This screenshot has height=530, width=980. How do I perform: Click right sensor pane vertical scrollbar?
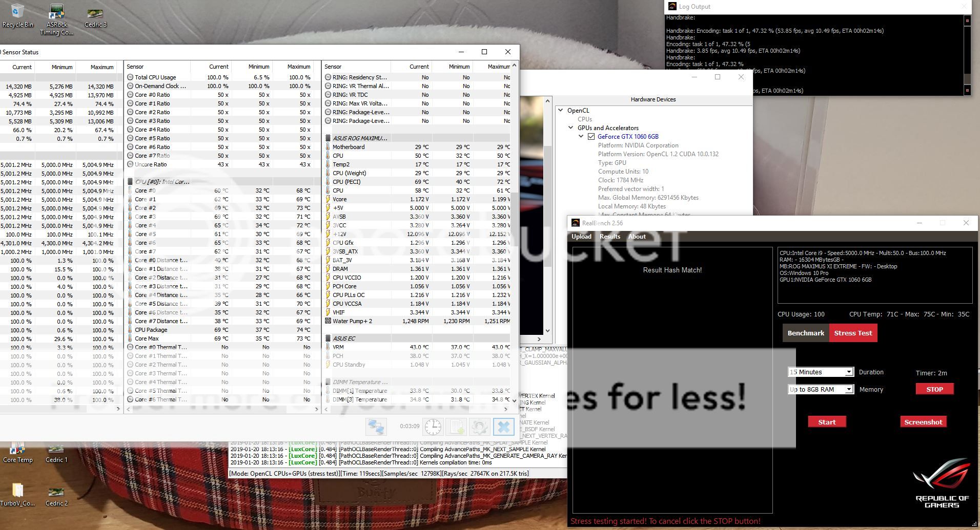tap(515, 233)
